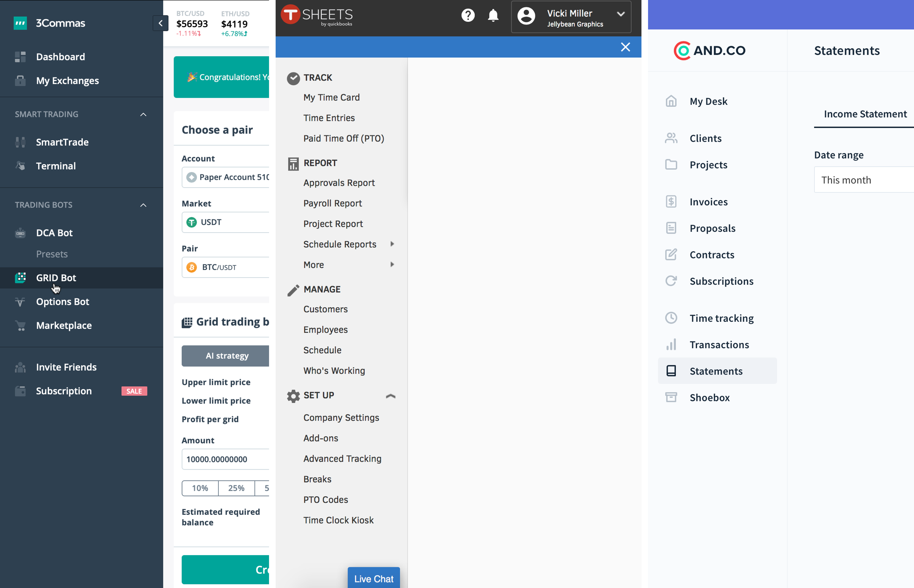Open the Live Chat button
Image resolution: width=914 pixels, height=588 pixels.
(x=373, y=578)
